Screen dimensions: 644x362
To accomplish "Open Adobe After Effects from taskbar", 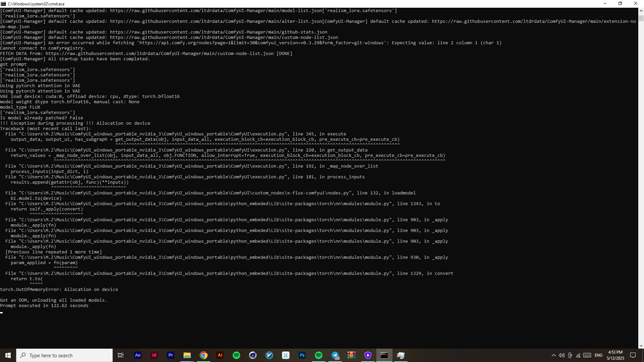I will (138, 355).
